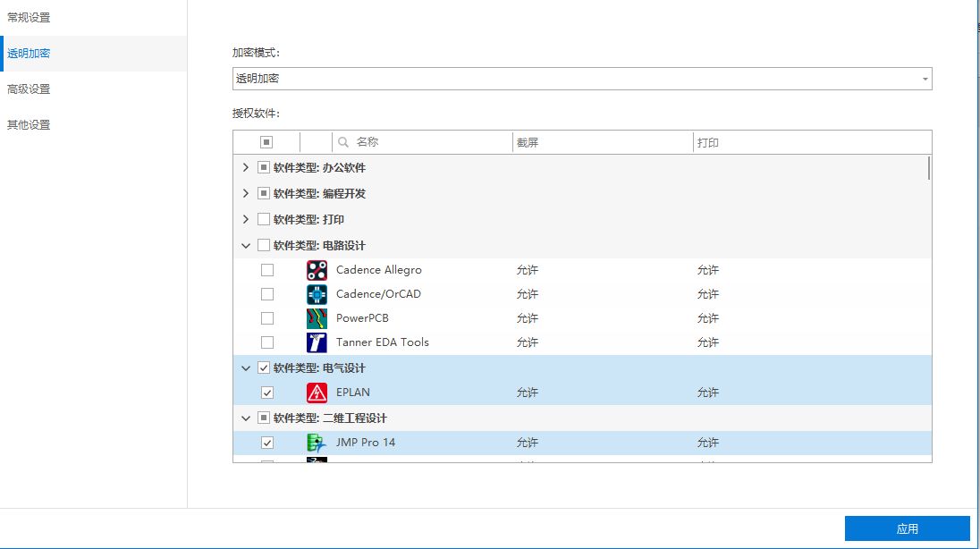980x549 pixels.
Task: Click 截屏 允许 cell for Cadence Allegro
Action: click(528, 270)
